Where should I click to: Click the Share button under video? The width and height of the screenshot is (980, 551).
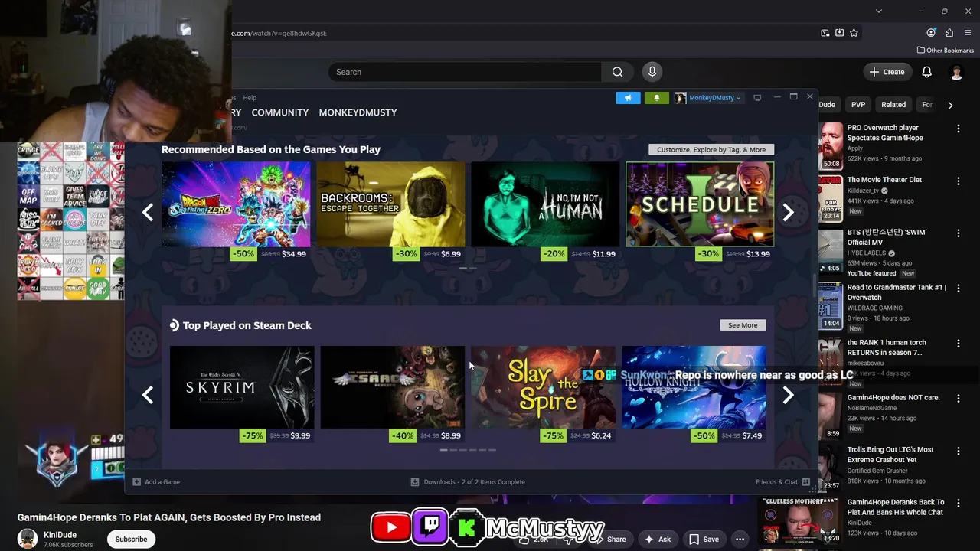click(616, 539)
